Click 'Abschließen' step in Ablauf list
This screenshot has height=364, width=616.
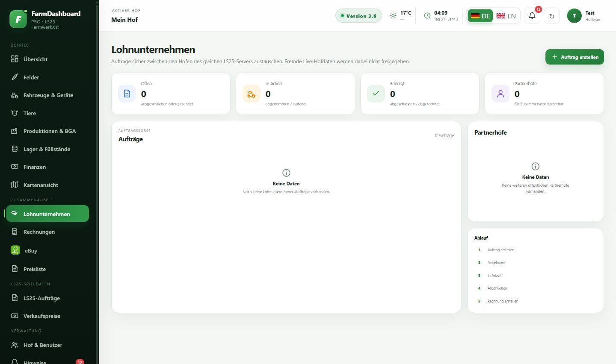497,288
